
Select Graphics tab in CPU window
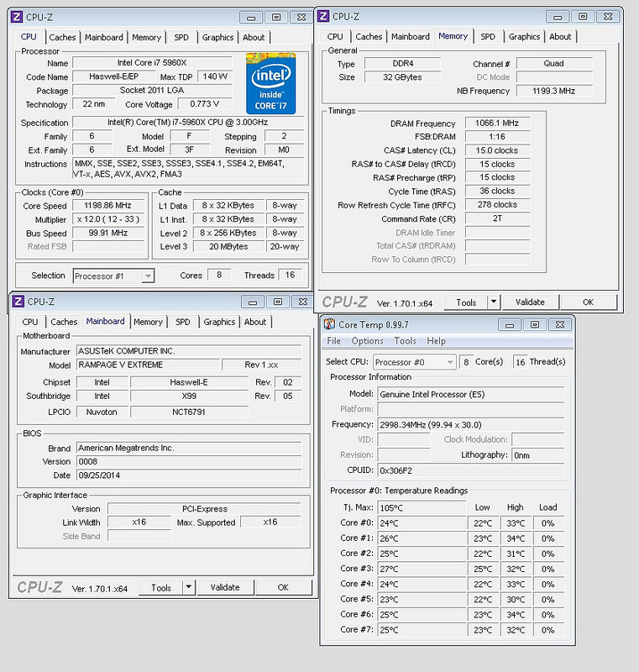pyautogui.click(x=217, y=37)
